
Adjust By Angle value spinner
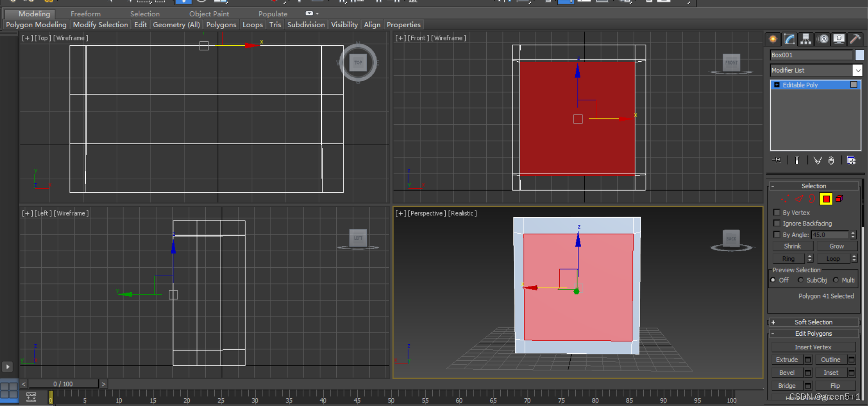pyautogui.click(x=853, y=235)
